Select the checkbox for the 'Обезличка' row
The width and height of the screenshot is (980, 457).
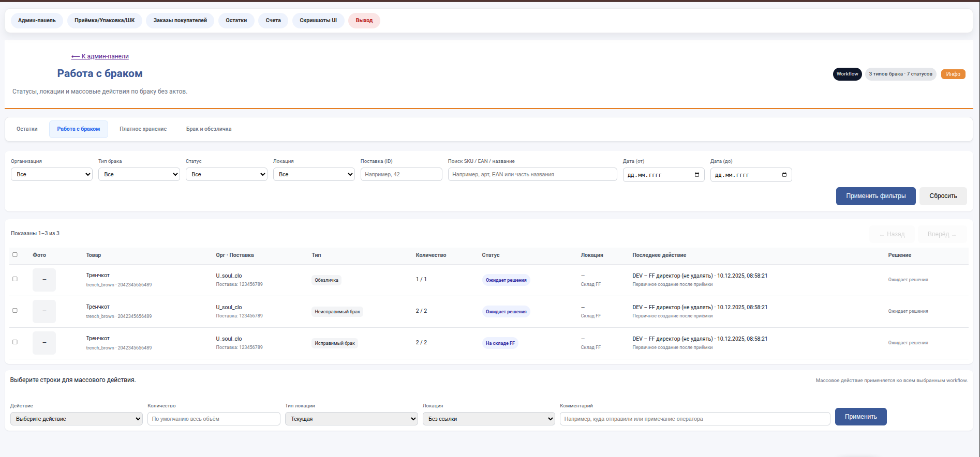pos(15,279)
